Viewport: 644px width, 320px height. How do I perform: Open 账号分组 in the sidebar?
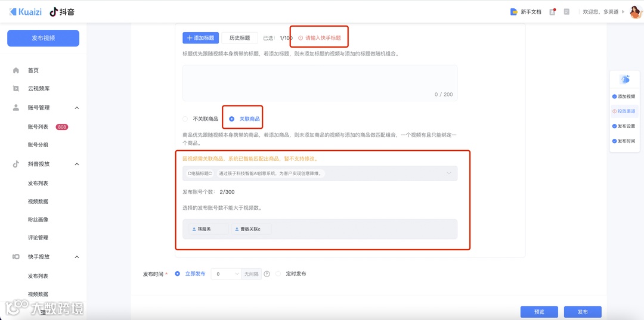click(x=38, y=145)
